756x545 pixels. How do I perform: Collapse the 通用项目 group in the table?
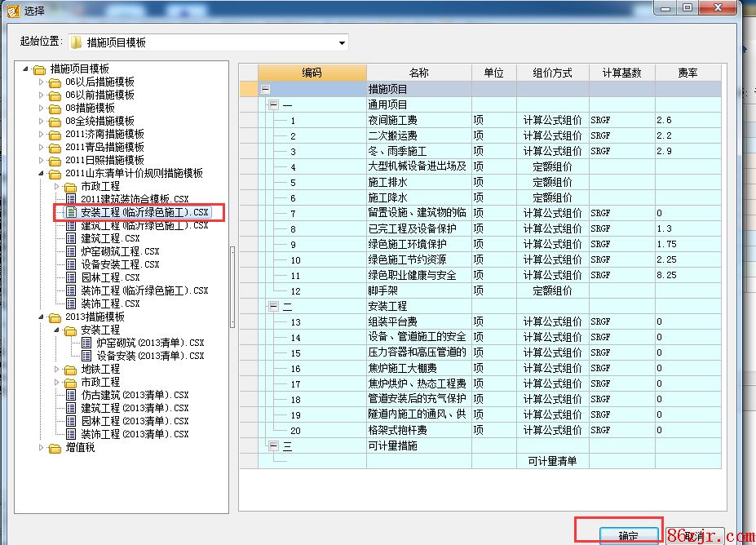[273, 105]
